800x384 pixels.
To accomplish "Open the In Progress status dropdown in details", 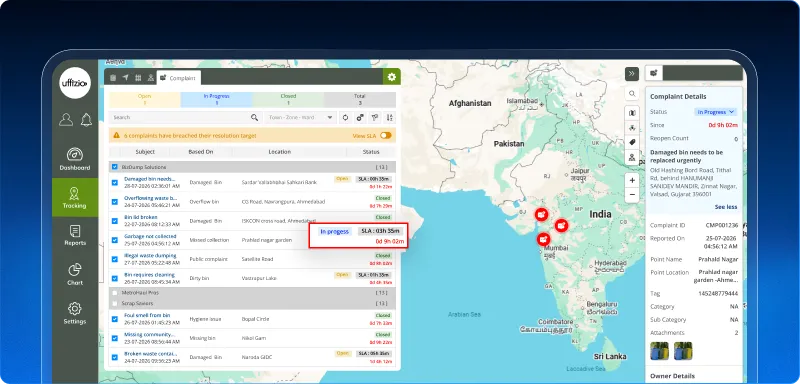I will (715, 112).
